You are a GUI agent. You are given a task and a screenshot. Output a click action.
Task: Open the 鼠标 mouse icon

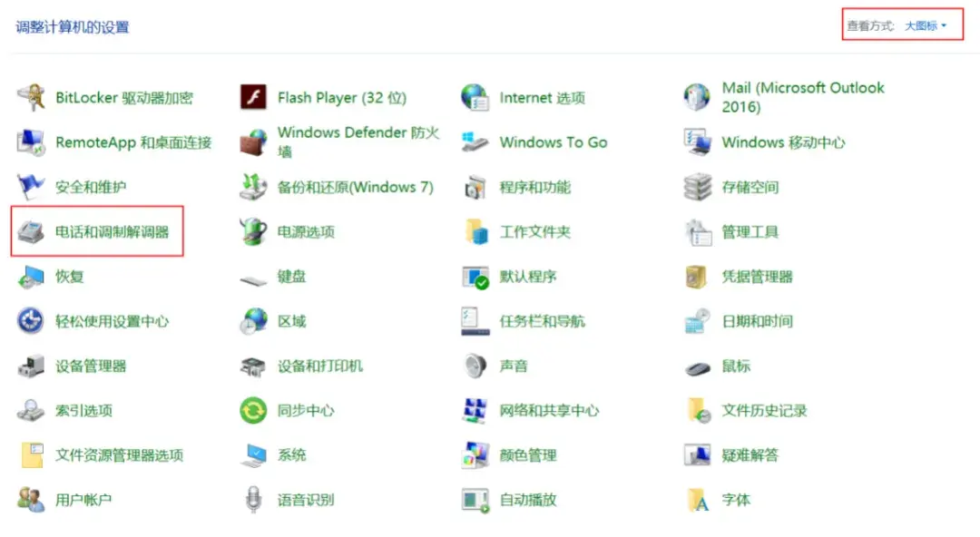(x=697, y=368)
